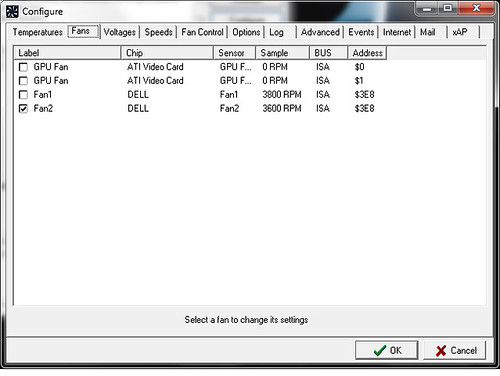Click the $3E8 address in the Fan2 row
This screenshot has height=376, width=500.
[364, 109]
